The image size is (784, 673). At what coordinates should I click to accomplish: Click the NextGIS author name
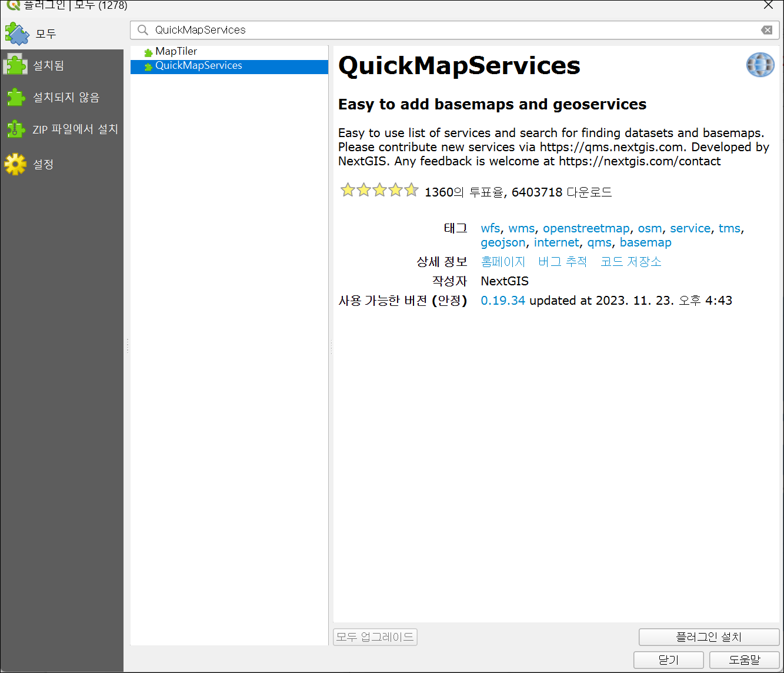pyautogui.click(x=505, y=281)
